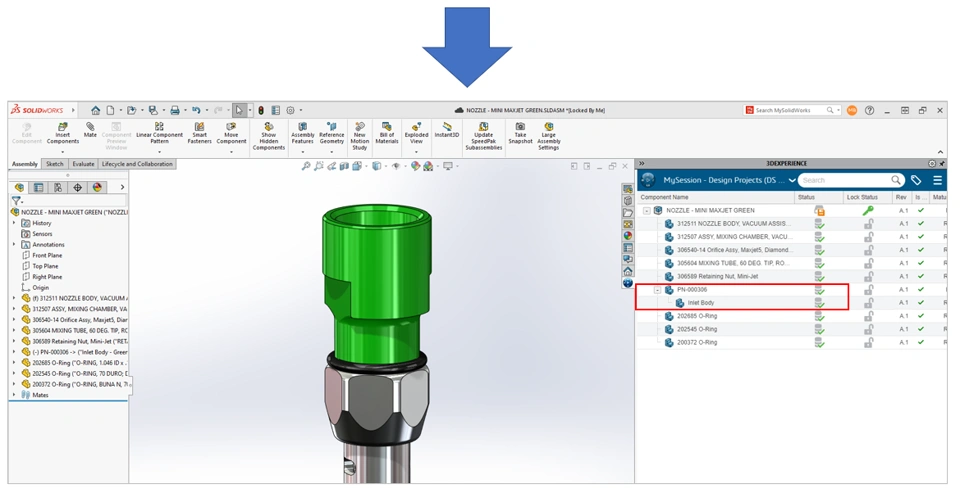Click the Undo arrow icon
The image size is (960, 493).
[196, 110]
